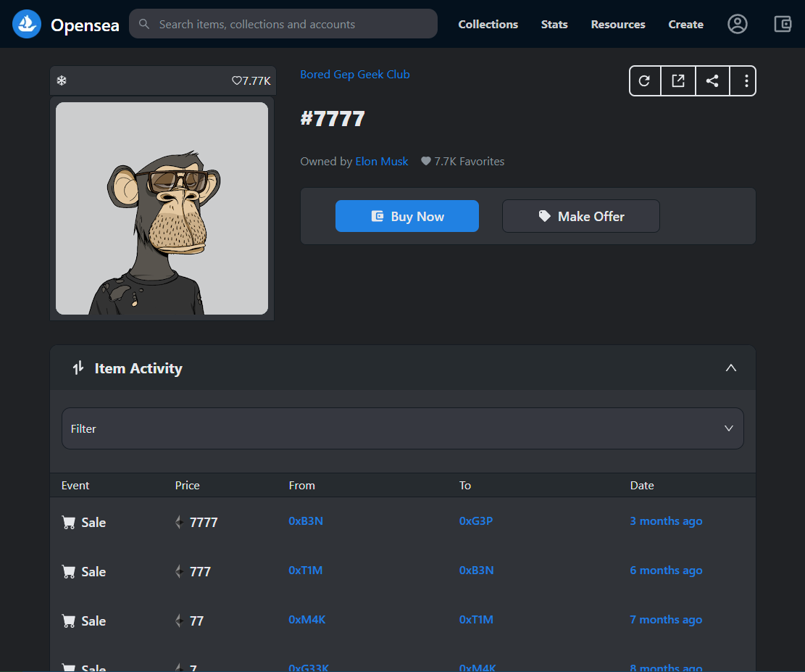Viewport: 805px width, 672px height.
Task: Click the Price column header
Action: point(188,486)
